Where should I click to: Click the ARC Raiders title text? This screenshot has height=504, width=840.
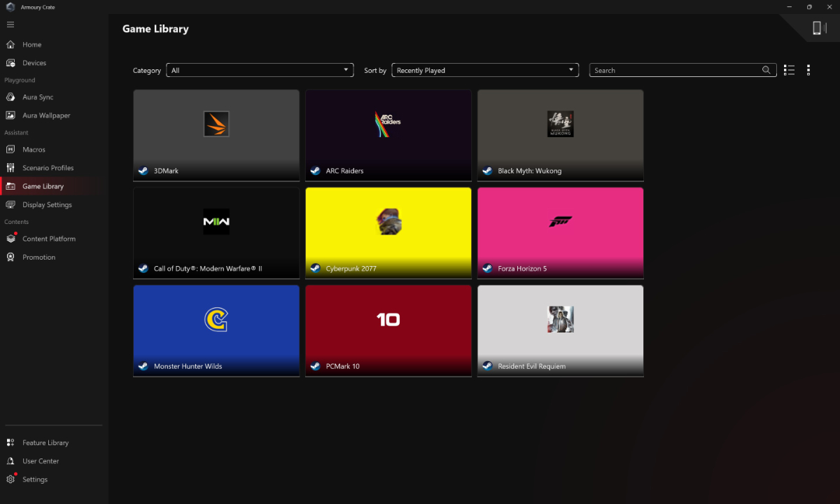tap(344, 171)
